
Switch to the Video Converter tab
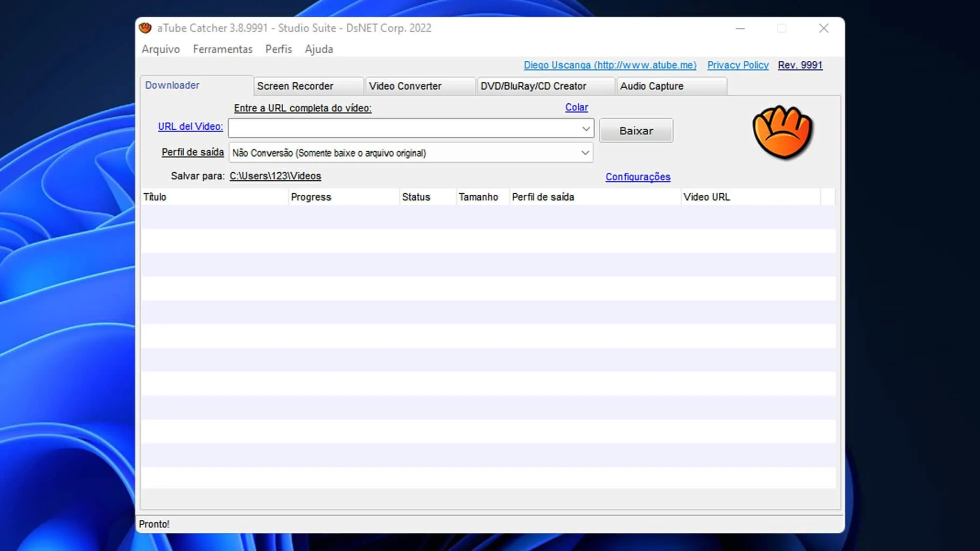coord(405,86)
